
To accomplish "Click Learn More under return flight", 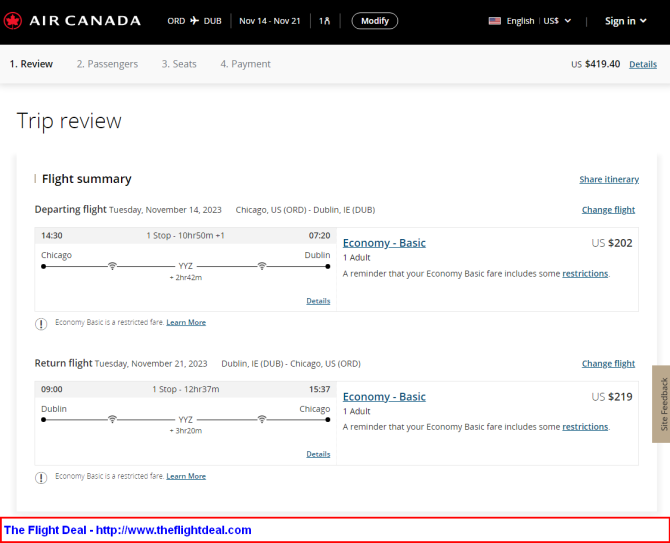I will (x=186, y=476).
